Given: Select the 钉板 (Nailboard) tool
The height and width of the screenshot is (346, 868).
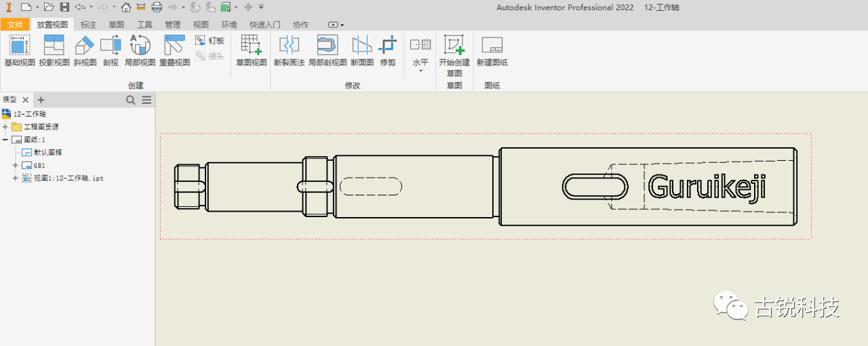Looking at the screenshot, I should coord(210,41).
